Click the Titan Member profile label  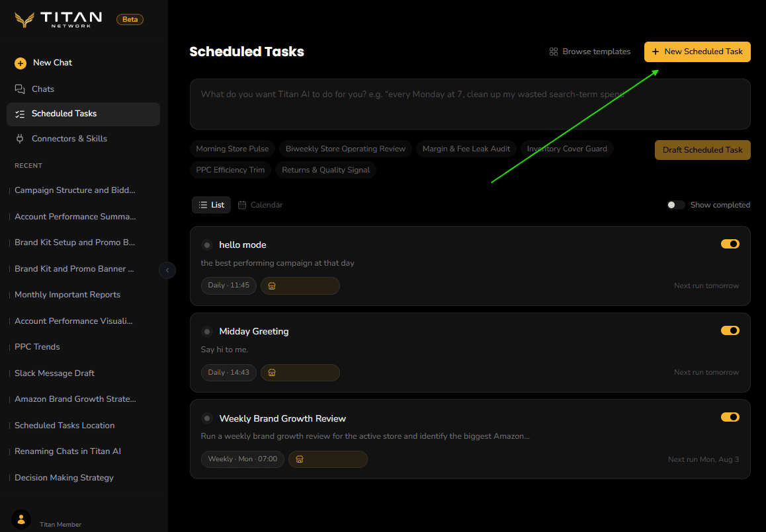coord(61,525)
